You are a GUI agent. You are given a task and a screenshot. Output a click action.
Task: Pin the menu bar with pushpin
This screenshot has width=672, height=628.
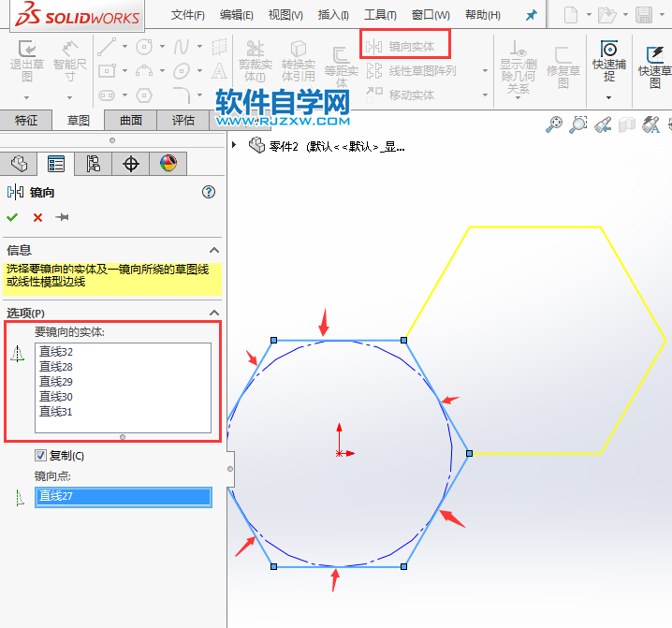pyautogui.click(x=531, y=15)
